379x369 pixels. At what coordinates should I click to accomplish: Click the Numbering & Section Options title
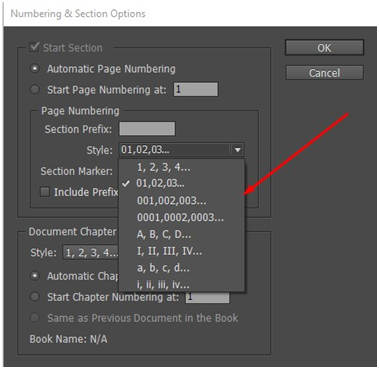click(x=78, y=14)
